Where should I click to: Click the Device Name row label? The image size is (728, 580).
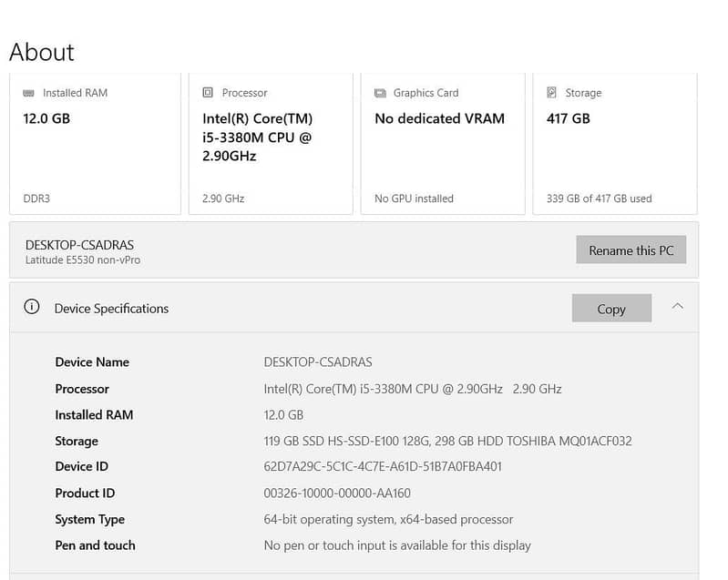click(92, 361)
